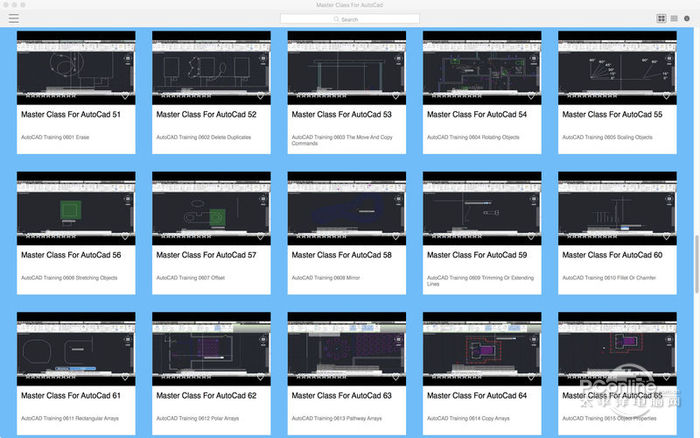700x438 pixels.
Task: Click star rating on AutoCad 51 thumbnail
Action: pos(50,96)
